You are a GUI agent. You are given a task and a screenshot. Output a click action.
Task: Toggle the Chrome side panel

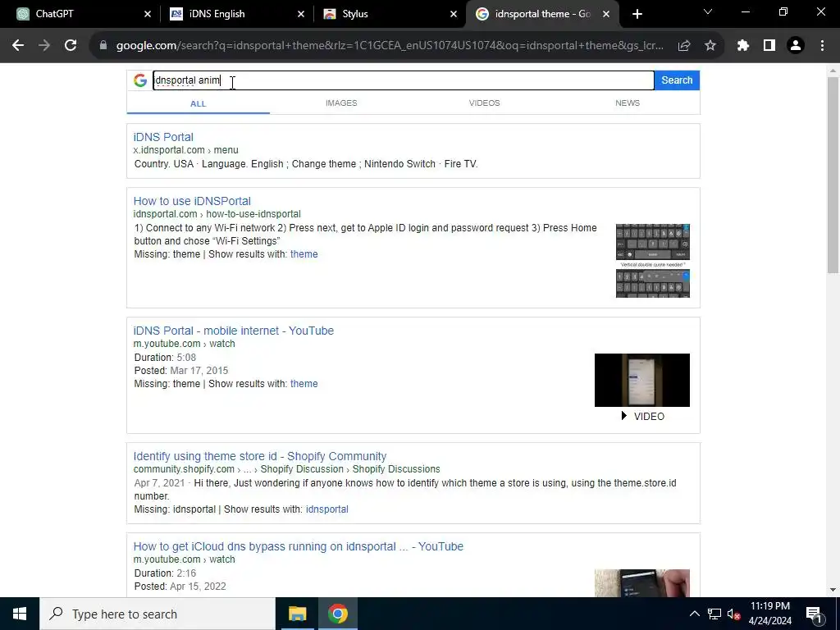pos(769,46)
